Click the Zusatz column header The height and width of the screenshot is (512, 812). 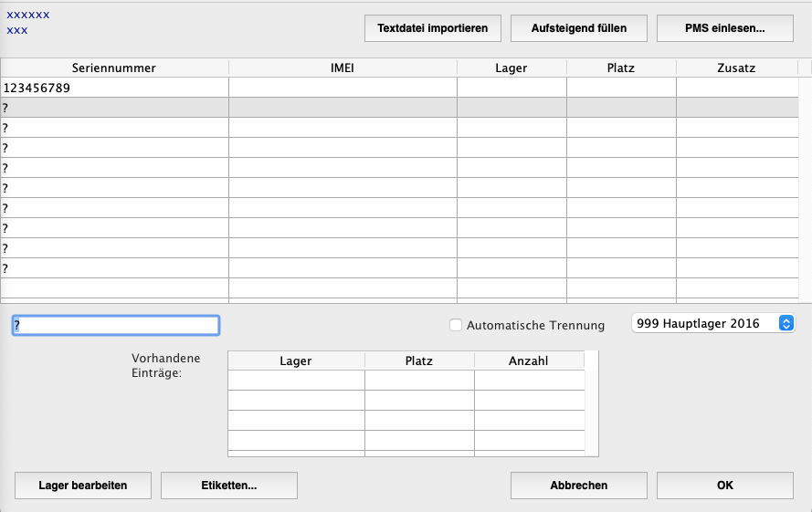coord(736,68)
